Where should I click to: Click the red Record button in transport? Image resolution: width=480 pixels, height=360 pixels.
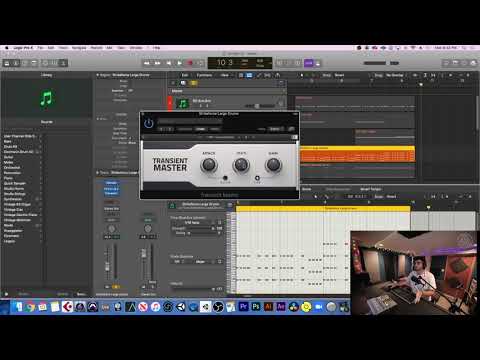[x=190, y=63]
